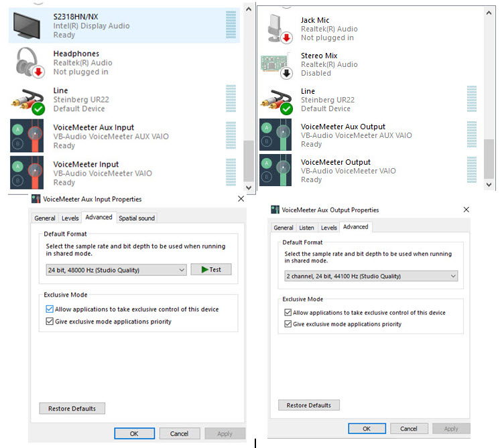This screenshot has width=500, height=448.
Task: Open the 2 channel, 24 bit, 44100 Hz dropdown
Action: 371,276
